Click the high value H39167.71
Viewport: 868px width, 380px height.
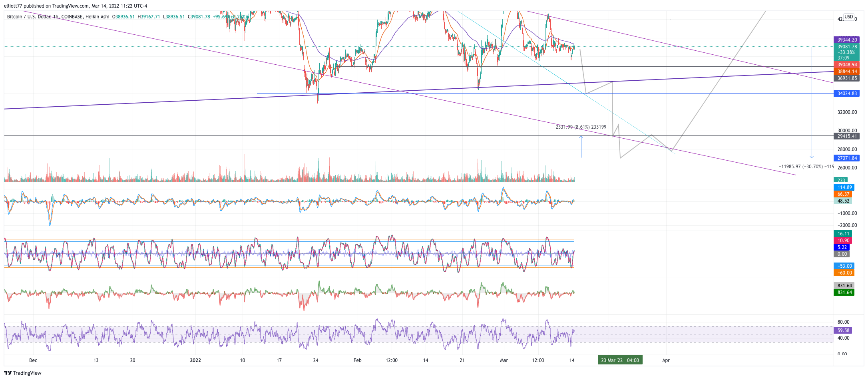point(149,17)
